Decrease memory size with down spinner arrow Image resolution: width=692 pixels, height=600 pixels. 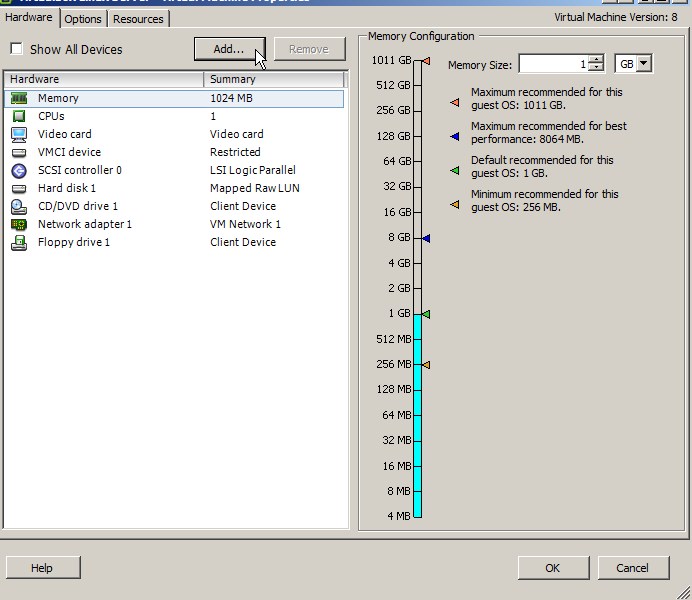click(x=596, y=68)
